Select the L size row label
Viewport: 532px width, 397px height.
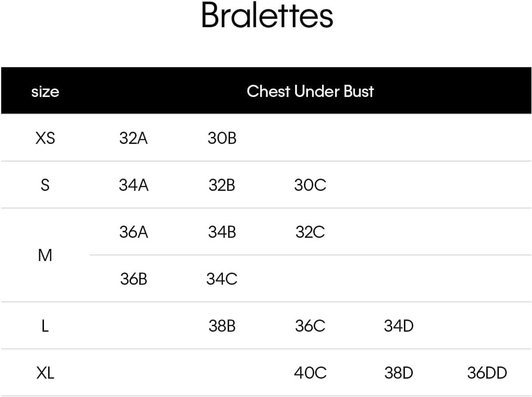click(45, 326)
